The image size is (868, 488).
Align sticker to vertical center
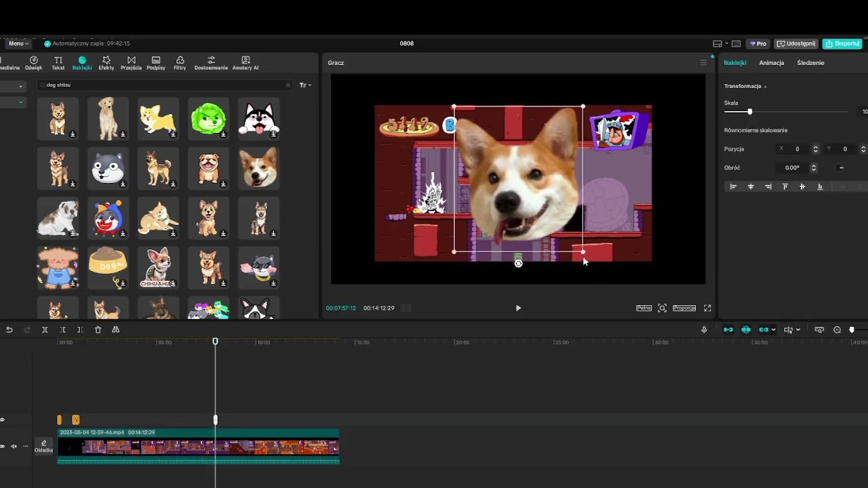tap(803, 186)
